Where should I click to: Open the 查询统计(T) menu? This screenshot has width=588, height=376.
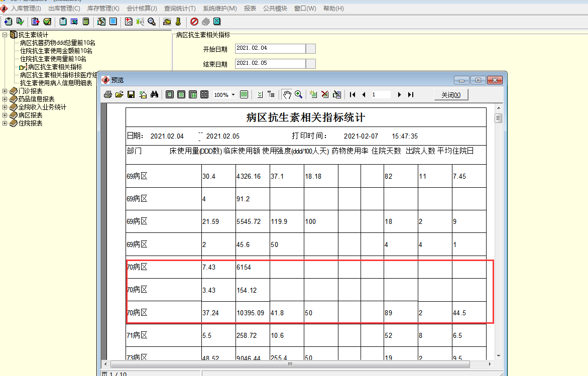180,8
